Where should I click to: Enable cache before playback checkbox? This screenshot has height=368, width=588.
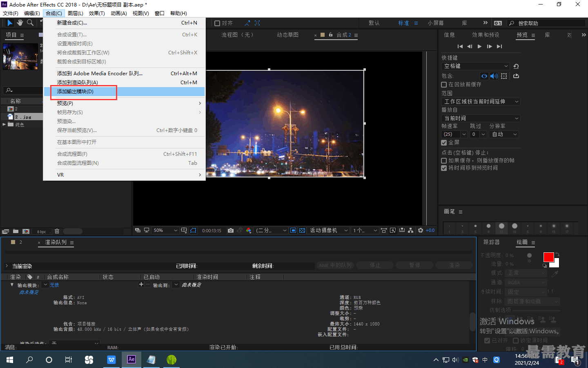point(444,85)
